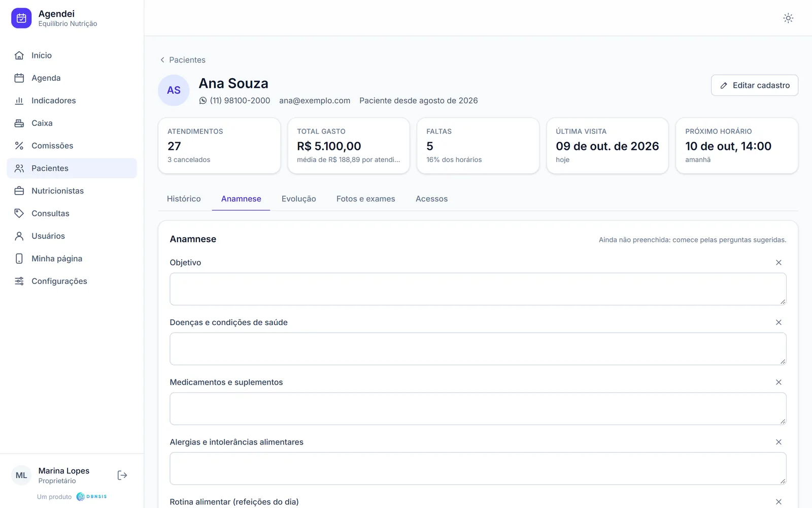This screenshot has height=508, width=812.
Task: Click the Atendimentos stat card
Action: coord(219,146)
